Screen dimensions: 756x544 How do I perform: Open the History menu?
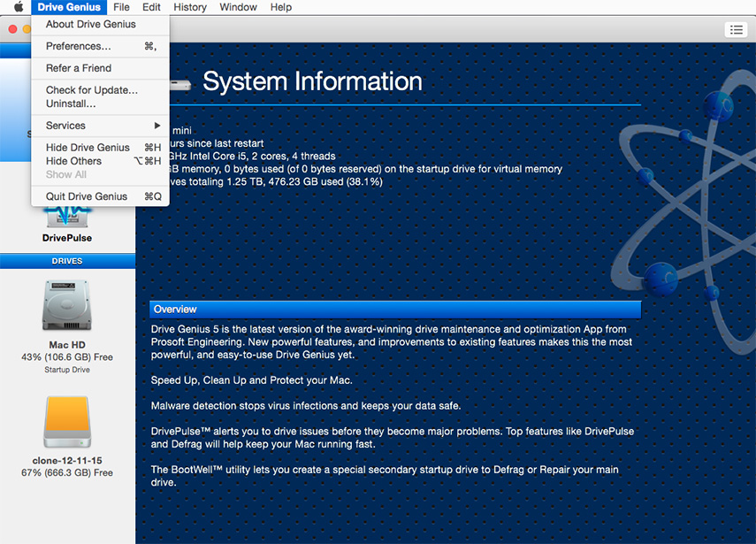pyautogui.click(x=190, y=7)
